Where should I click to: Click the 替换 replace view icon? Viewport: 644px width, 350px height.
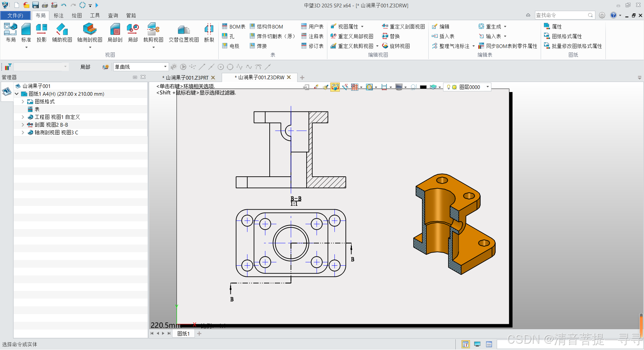(385, 36)
